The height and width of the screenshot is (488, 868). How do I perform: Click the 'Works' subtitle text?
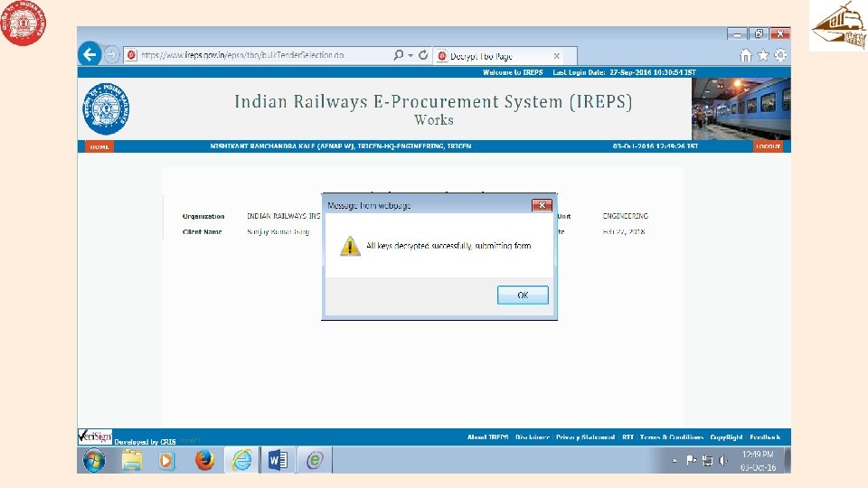pos(434,120)
